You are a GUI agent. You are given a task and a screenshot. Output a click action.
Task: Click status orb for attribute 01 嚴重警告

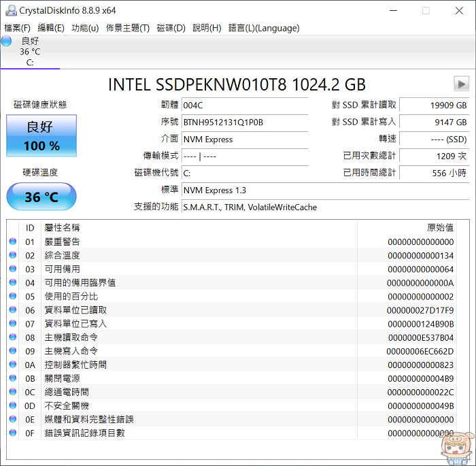click(x=13, y=242)
